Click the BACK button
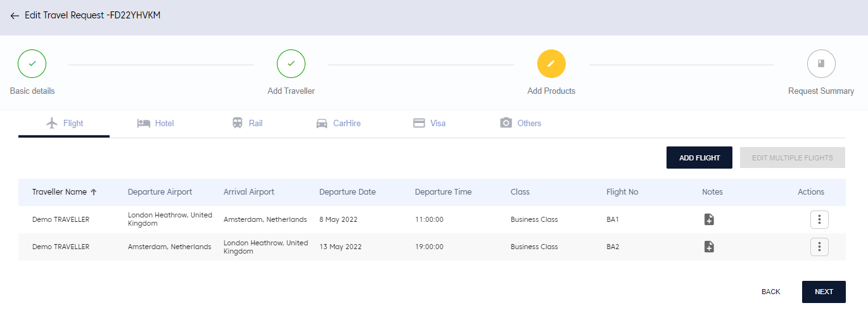The image size is (868, 310). (770, 292)
